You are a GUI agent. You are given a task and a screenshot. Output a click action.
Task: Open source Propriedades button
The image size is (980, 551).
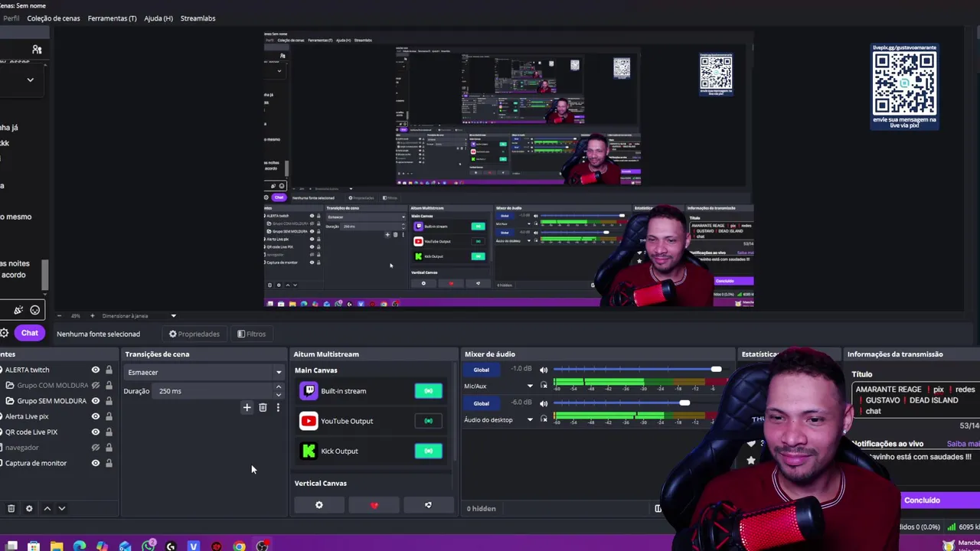click(194, 334)
